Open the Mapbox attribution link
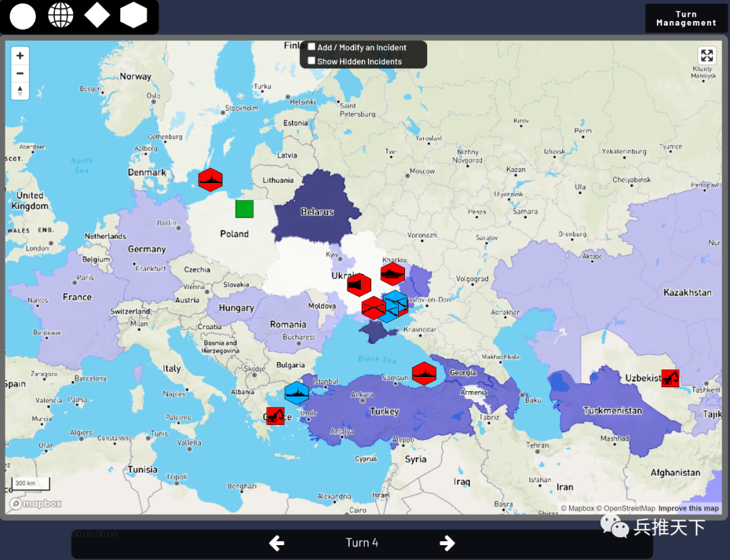 pos(578,509)
